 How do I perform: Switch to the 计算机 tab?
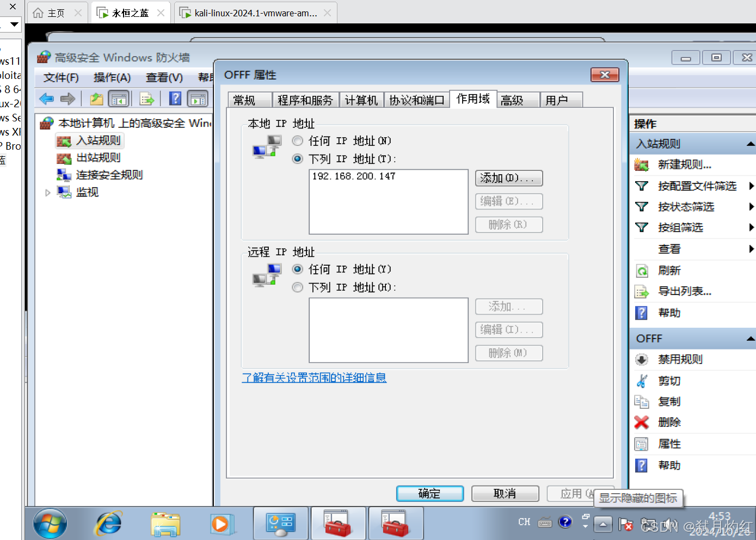pos(361,100)
